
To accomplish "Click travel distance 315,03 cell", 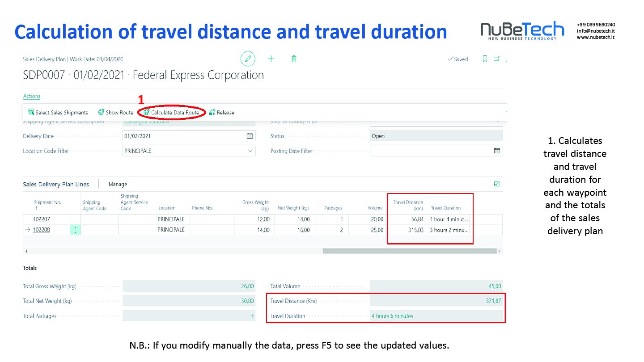I will click(x=408, y=230).
